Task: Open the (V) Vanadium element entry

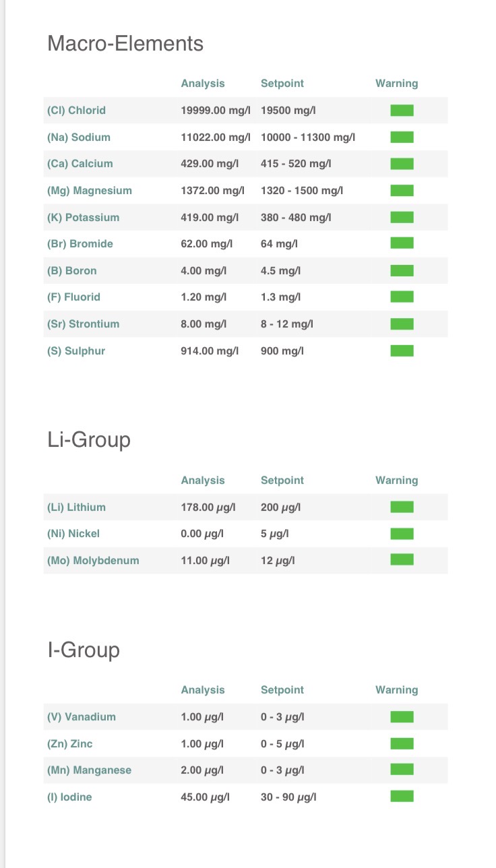Action: (82, 717)
